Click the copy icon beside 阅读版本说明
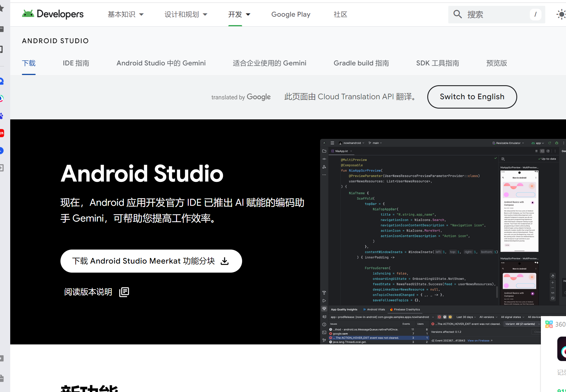This screenshot has width=566, height=392. [124, 292]
